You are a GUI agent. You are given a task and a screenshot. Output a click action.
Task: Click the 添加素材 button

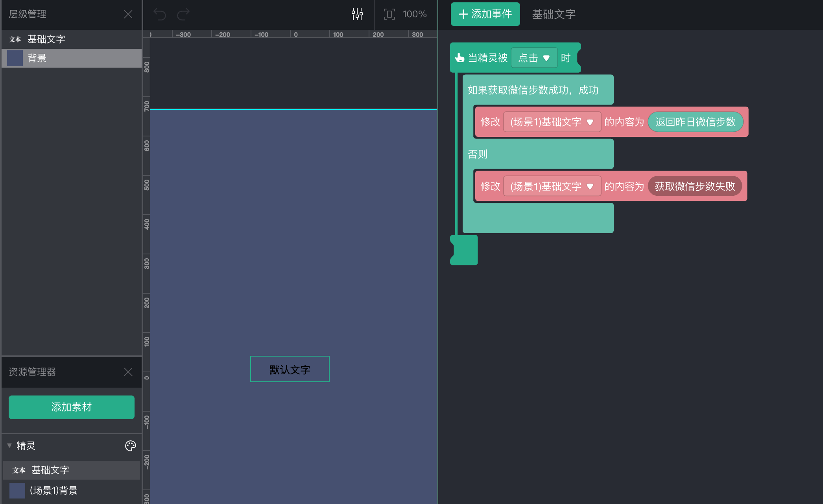click(x=72, y=407)
